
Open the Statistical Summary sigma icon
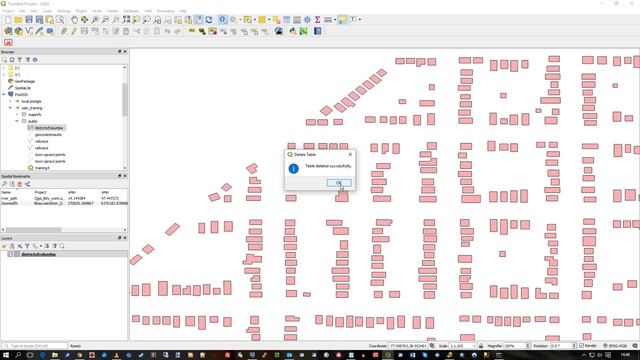coord(317,20)
